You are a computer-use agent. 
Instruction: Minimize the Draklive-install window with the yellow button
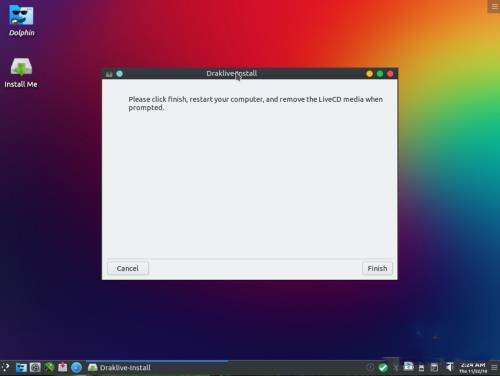tap(369, 74)
